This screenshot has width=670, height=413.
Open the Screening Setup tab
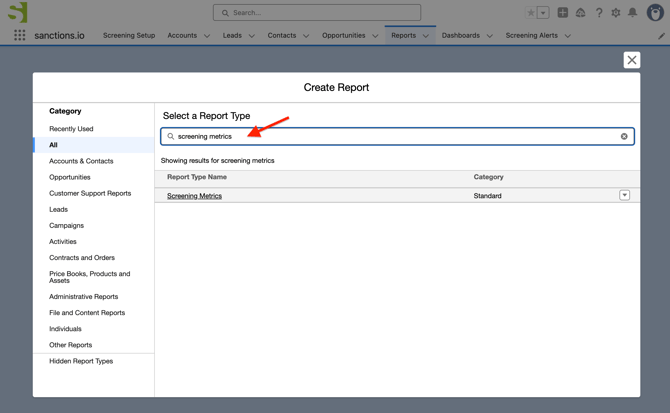(x=129, y=35)
